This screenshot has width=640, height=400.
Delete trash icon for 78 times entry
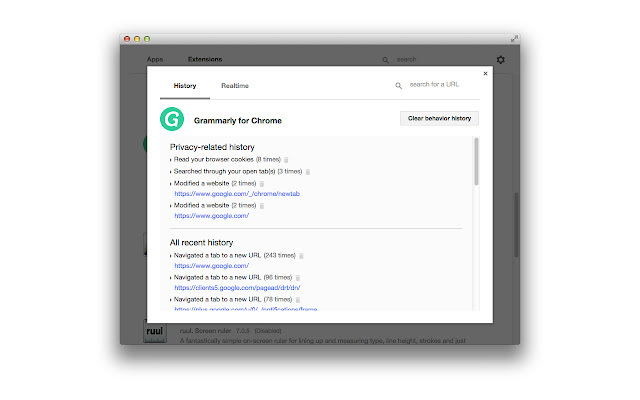click(298, 300)
